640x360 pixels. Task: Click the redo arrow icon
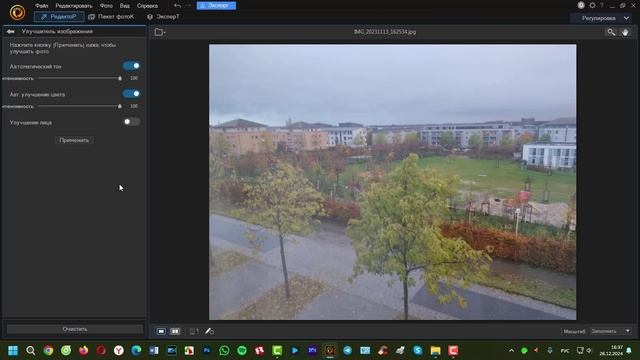click(x=188, y=6)
